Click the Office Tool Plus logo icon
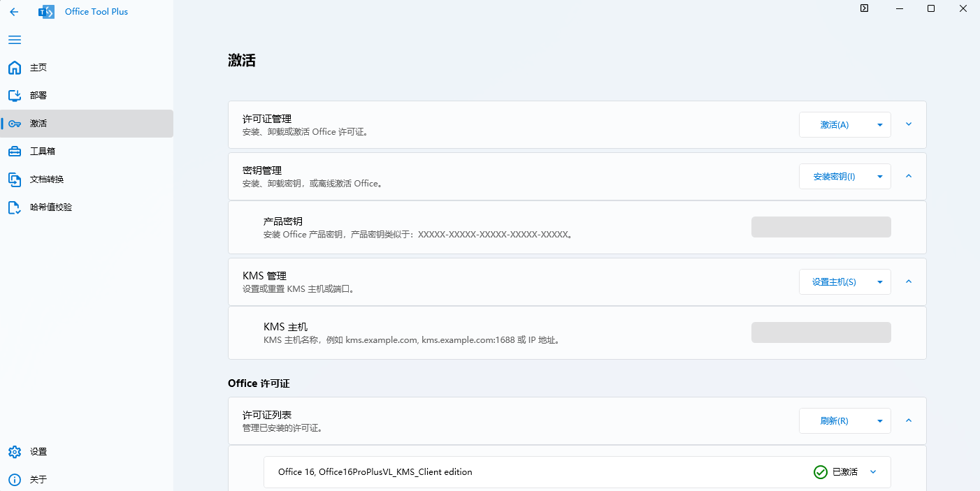Screen dimensions: 980x491 [x=46, y=12]
